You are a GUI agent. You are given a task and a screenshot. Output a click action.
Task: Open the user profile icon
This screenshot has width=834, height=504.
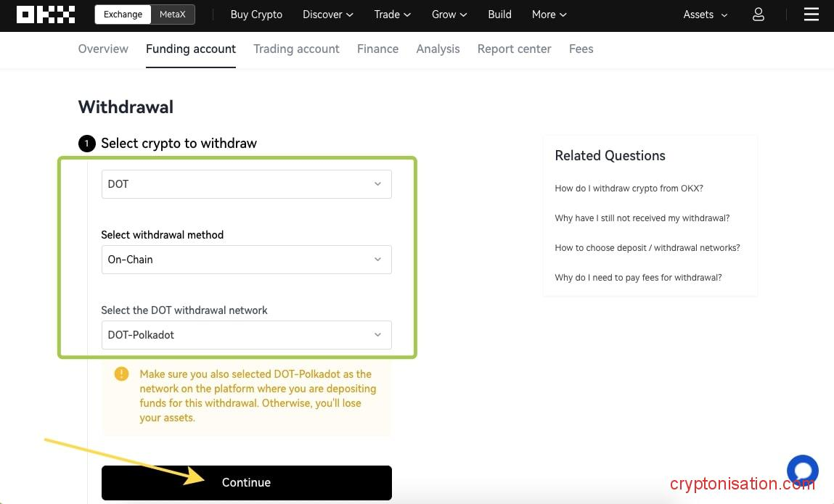point(759,15)
